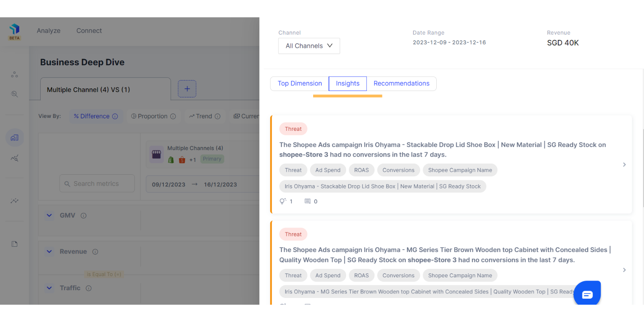Viewport: 644px width, 322px height.
Task: Click the Shopee channel icon
Action: [182, 160]
